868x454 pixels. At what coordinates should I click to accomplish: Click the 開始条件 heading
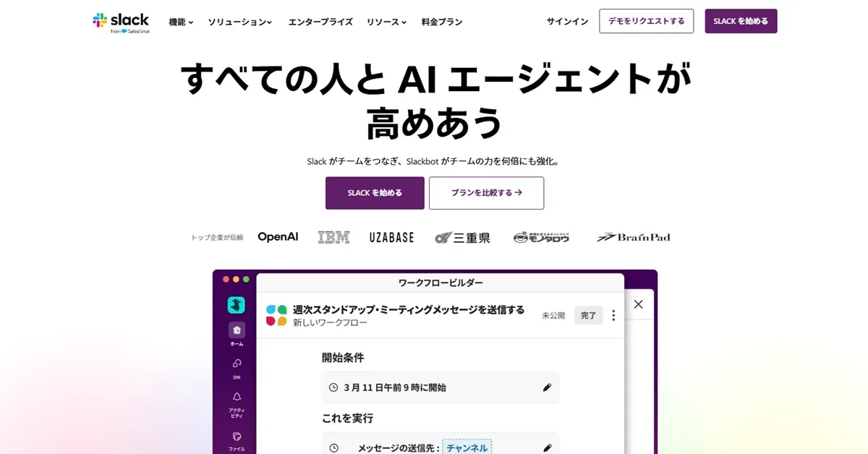point(343,357)
